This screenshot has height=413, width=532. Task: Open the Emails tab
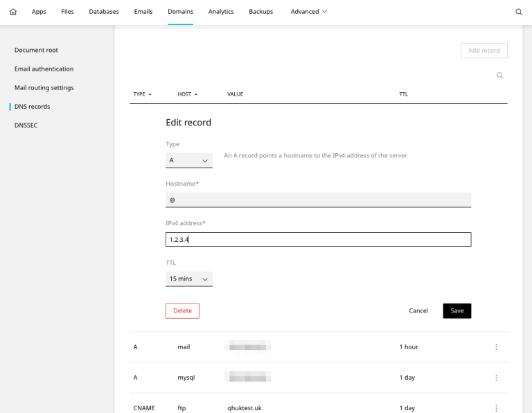[x=143, y=12]
